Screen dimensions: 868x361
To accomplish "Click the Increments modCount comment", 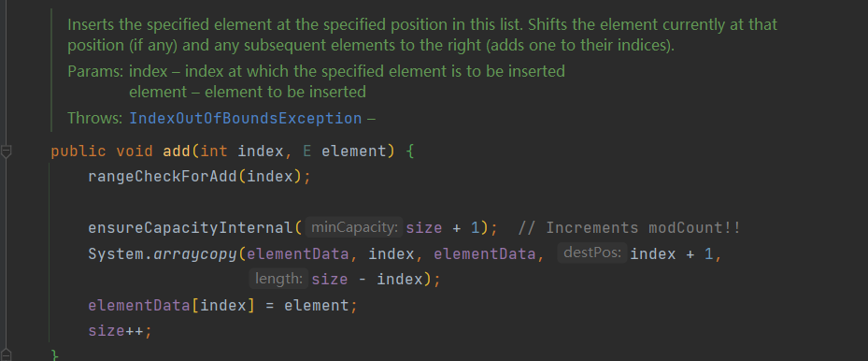I will [x=630, y=227].
